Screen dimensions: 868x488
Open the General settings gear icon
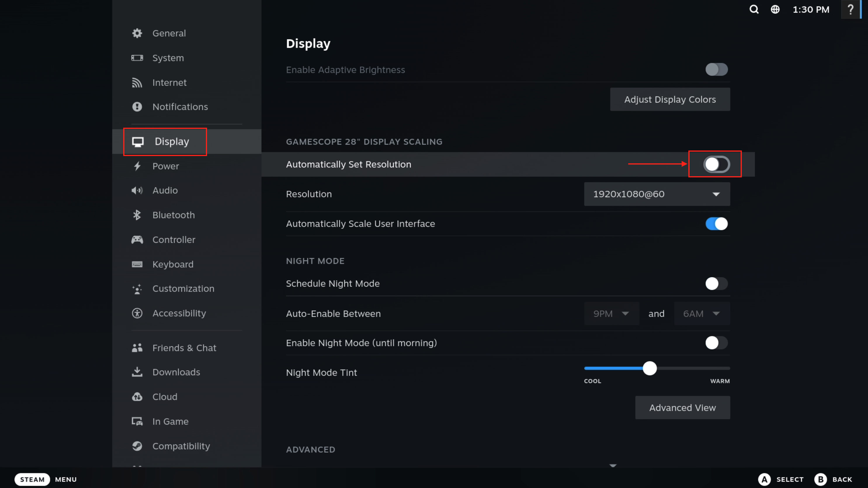point(137,33)
